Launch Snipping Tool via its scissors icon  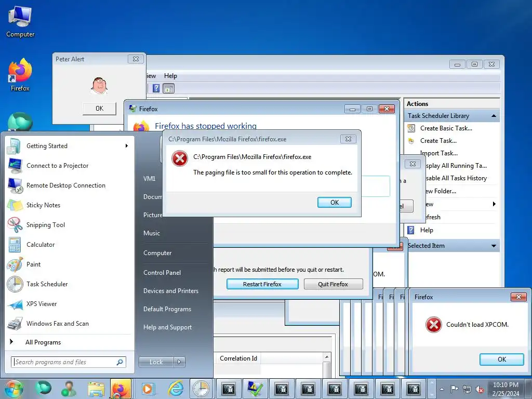coord(15,224)
